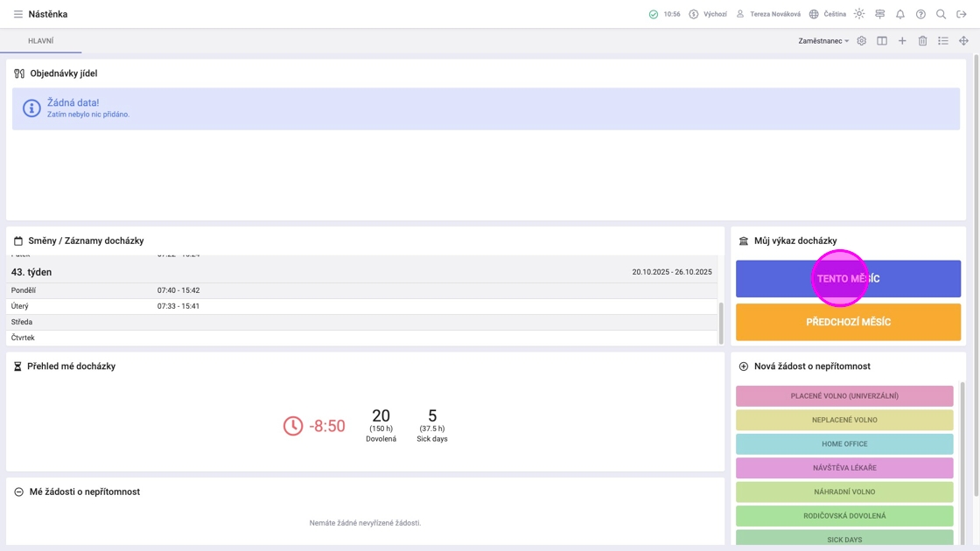This screenshot has height=551, width=980.
Task: Open the help question mark icon
Action: tap(920, 14)
